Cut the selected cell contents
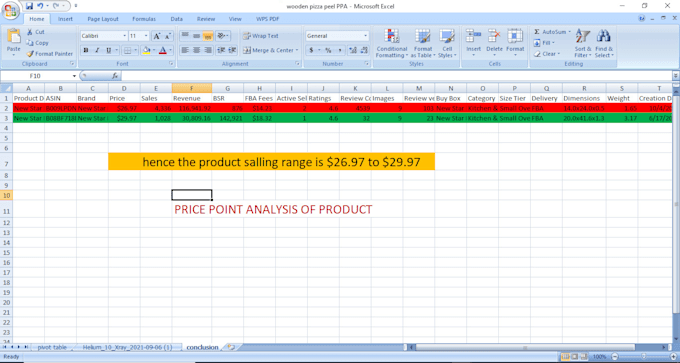Viewport: 680px width, 363px height. (x=36, y=32)
